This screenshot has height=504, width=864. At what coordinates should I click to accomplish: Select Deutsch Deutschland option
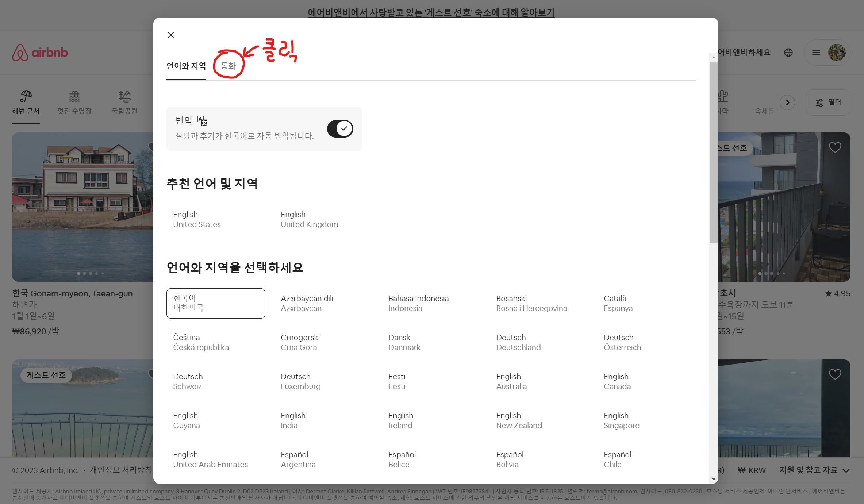pyautogui.click(x=539, y=342)
